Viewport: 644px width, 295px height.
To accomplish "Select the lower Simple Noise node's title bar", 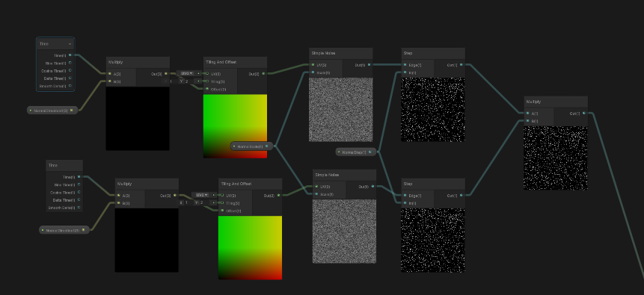I will [x=344, y=175].
